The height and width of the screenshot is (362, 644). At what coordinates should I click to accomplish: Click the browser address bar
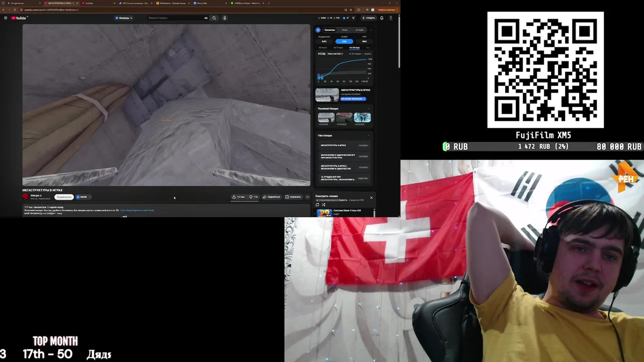click(181, 10)
